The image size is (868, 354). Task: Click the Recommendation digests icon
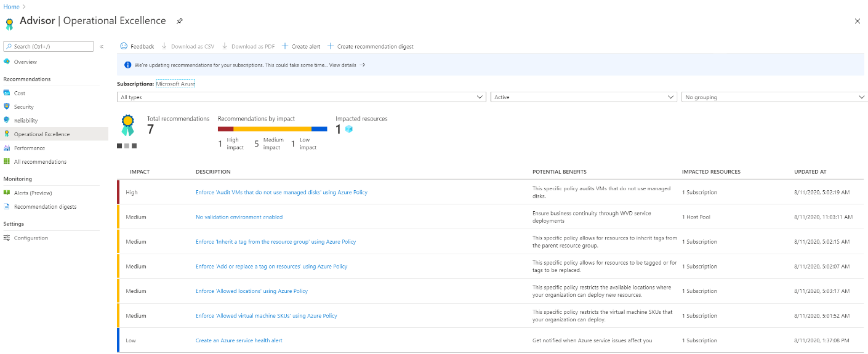click(x=7, y=207)
